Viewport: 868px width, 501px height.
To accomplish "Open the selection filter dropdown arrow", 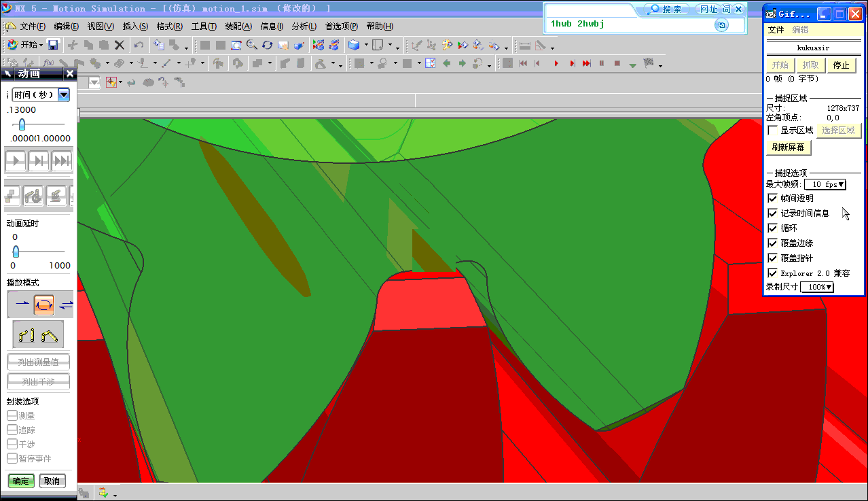I will coord(121,82).
